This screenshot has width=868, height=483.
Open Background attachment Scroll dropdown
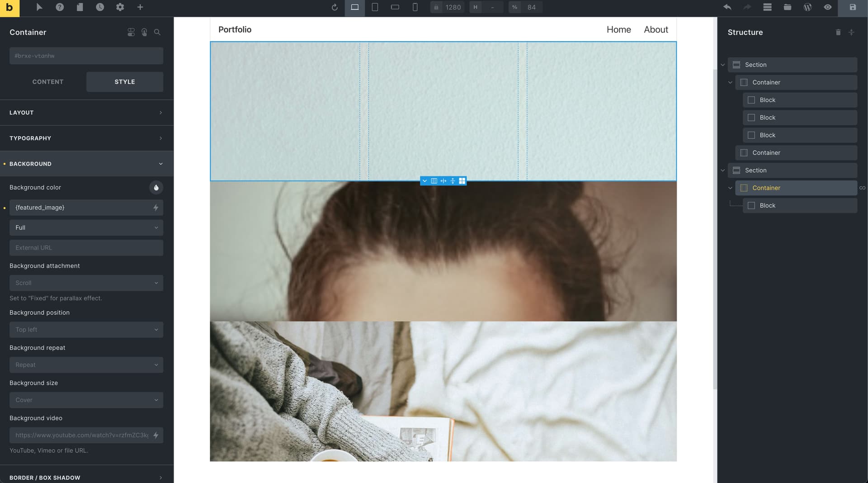tap(86, 283)
